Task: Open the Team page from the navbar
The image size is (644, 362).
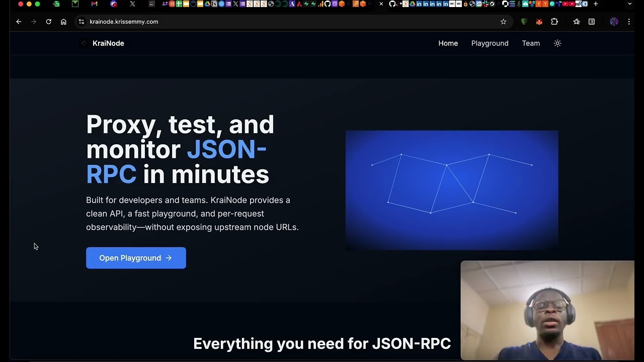Action: pos(531,43)
